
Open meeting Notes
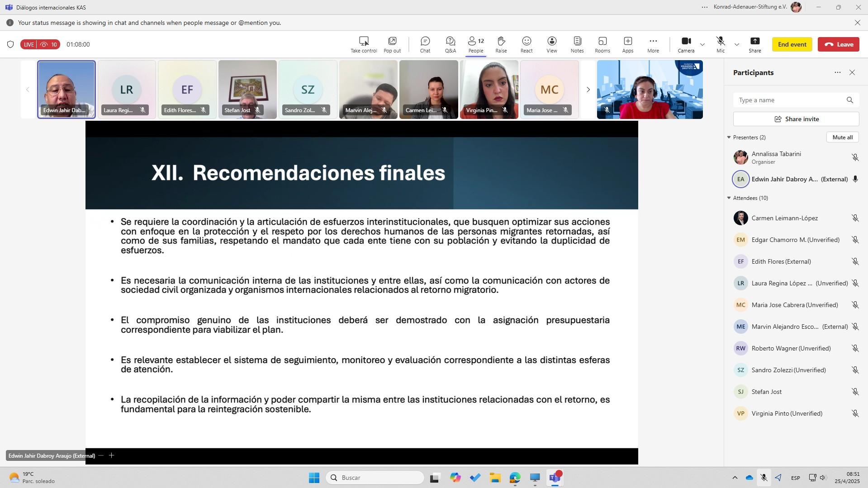tap(577, 44)
